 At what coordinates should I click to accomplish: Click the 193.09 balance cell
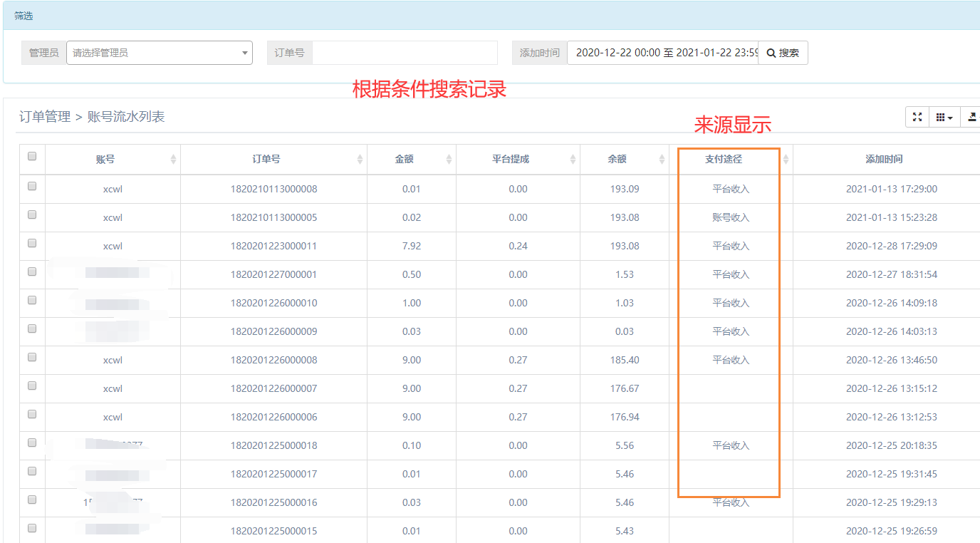tap(625, 189)
